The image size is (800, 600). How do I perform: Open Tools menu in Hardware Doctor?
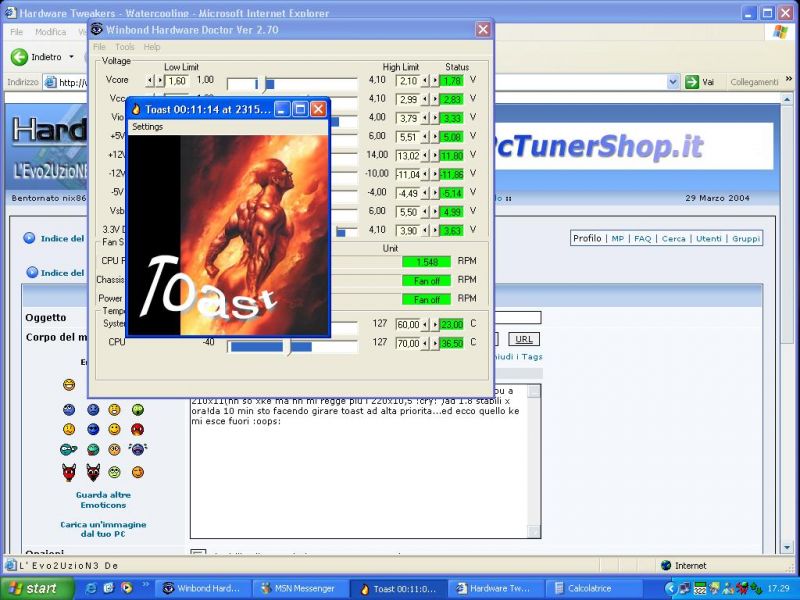tap(124, 47)
